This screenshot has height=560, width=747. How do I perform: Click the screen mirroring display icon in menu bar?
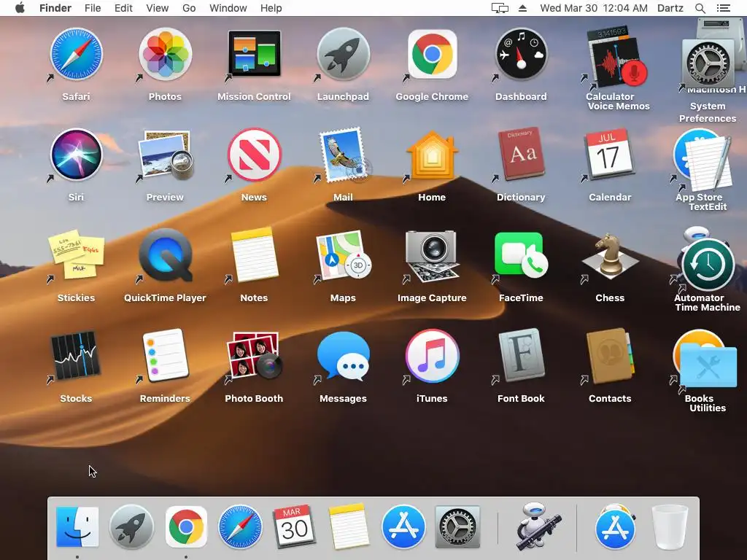pos(500,8)
